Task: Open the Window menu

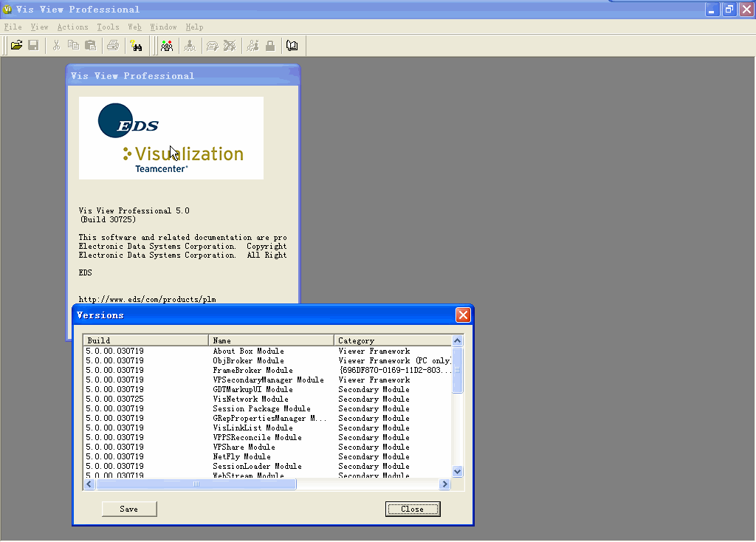Action: pyautogui.click(x=163, y=27)
